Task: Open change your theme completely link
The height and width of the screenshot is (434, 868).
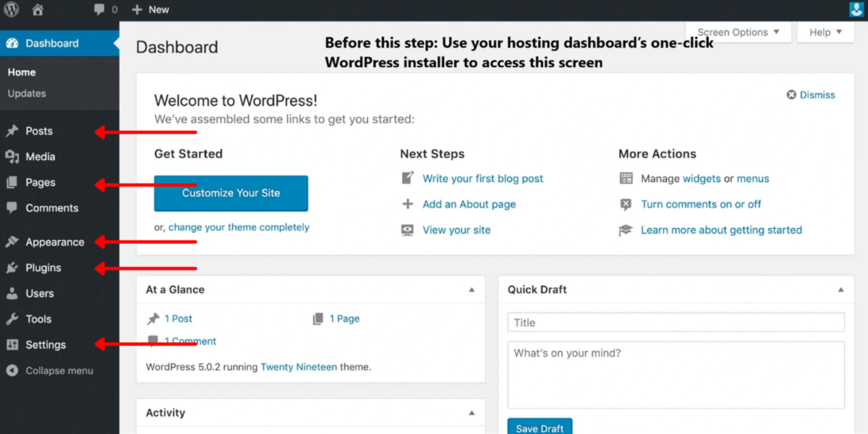Action: pos(239,227)
